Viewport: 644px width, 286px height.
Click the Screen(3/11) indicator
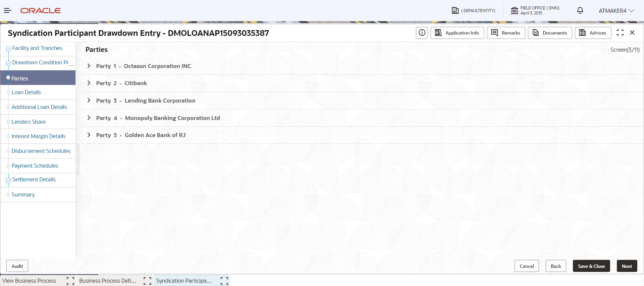click(625, 50)
